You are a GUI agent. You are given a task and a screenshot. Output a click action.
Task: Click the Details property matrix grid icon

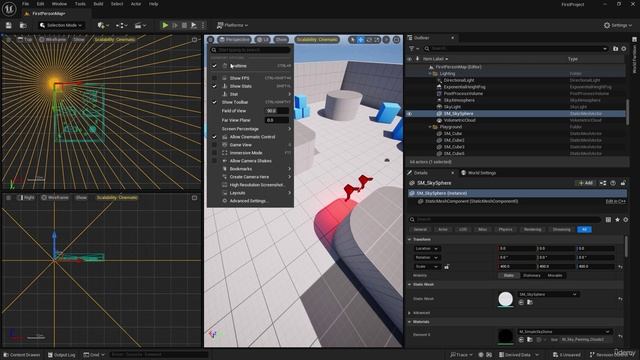point(608,220)
